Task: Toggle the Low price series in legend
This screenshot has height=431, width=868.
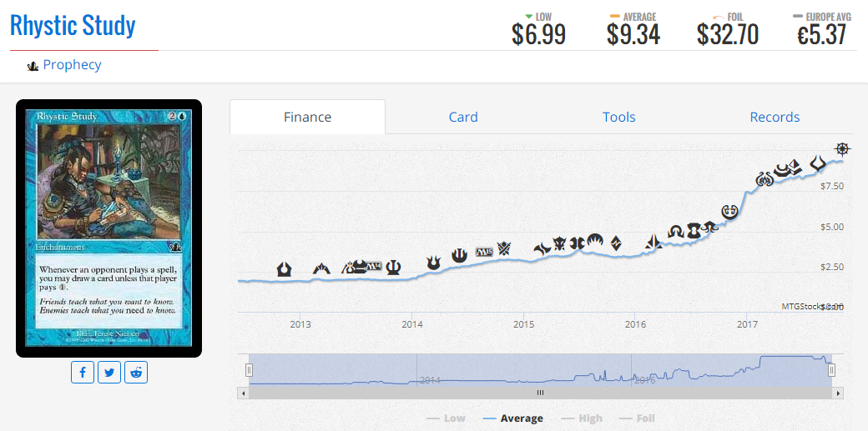Action: (x=446, y=418)
